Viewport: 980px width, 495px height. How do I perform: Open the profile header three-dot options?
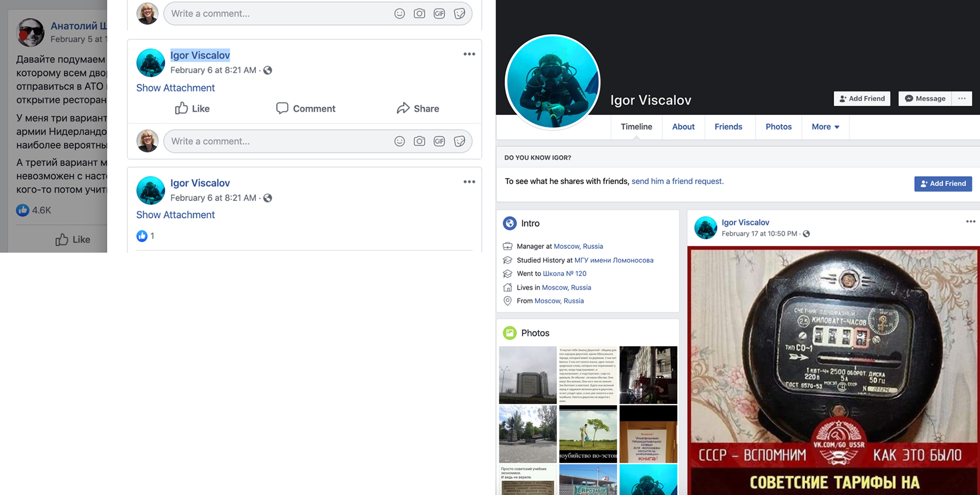962,99
